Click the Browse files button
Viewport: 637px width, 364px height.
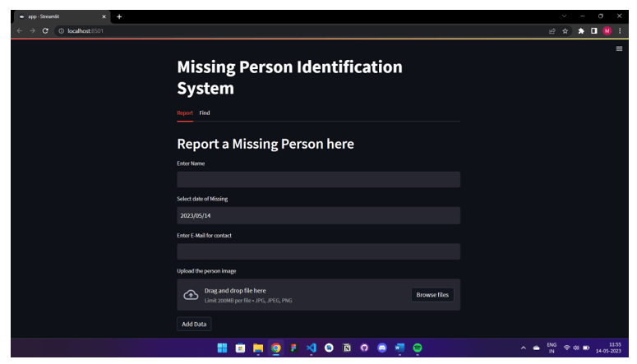[432, 295]
